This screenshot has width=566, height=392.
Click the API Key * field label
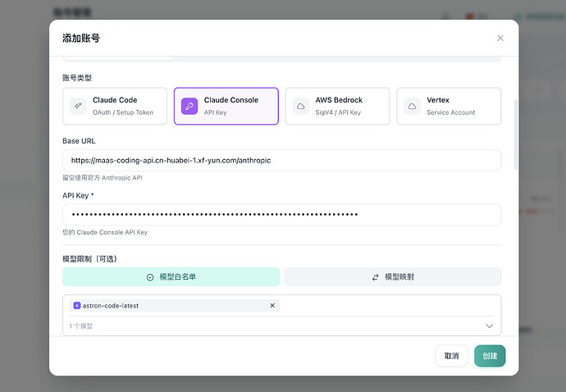pyautogui.click(x=78, y=195)
